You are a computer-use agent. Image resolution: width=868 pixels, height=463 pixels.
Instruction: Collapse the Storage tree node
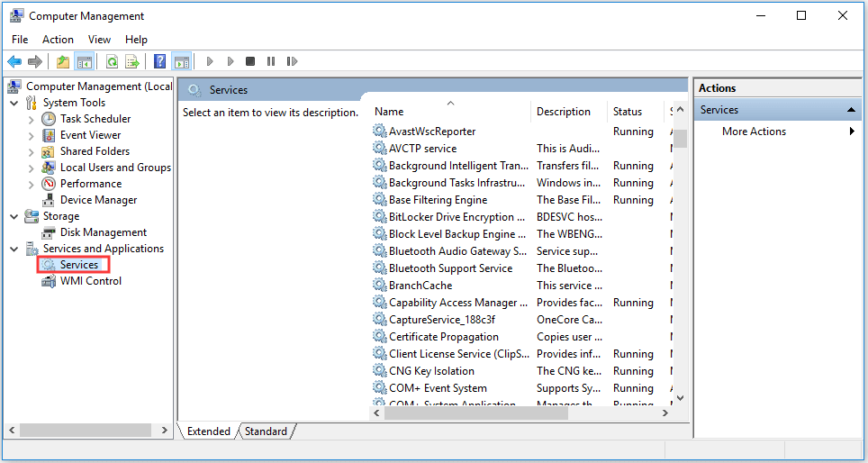(x=14, y=216)
